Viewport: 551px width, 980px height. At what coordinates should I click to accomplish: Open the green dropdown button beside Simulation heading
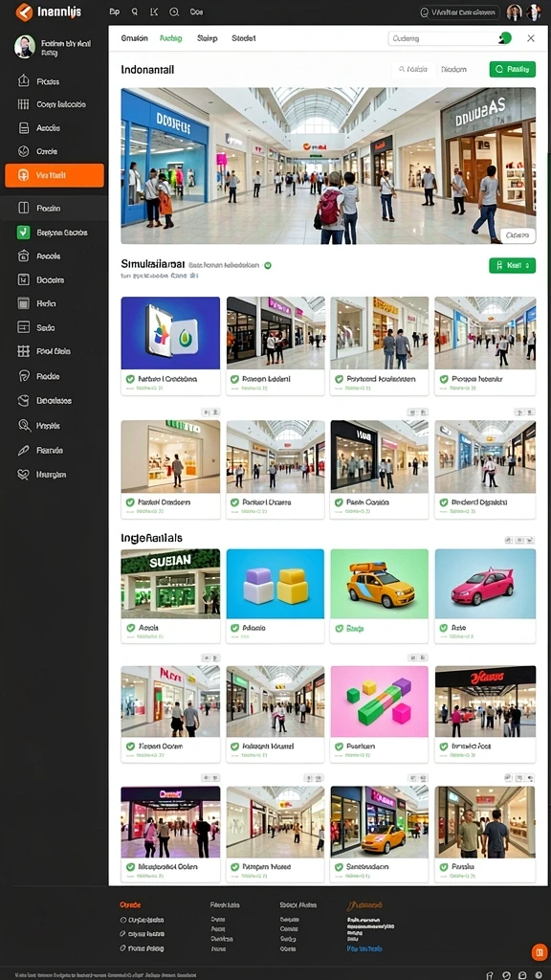(x=513, y=266)
